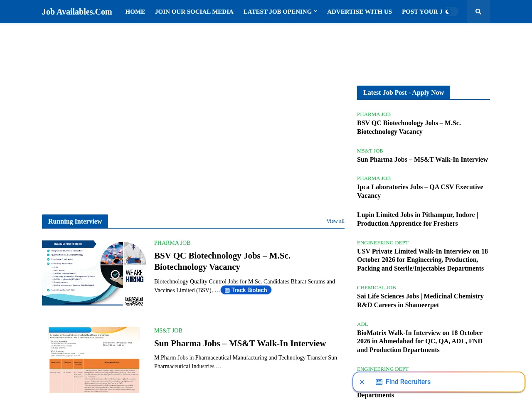This screenshot has width=532, height=399.
Task: Open Join Our Social Media menu
Action: tap(194, 12)
